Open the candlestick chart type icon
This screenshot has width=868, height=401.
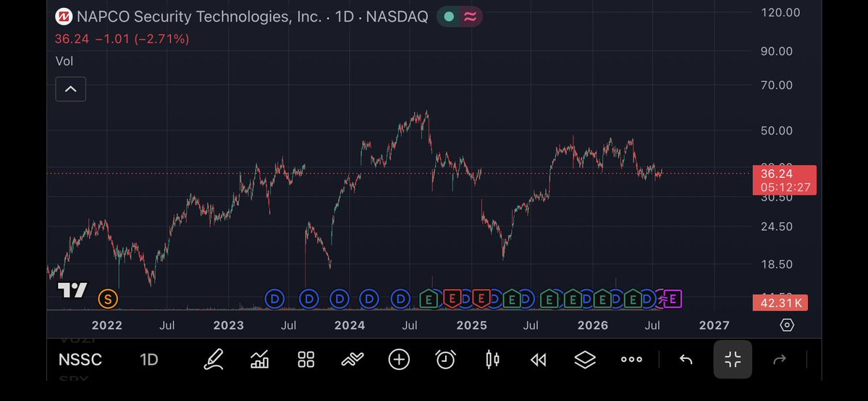coord(492,360)
